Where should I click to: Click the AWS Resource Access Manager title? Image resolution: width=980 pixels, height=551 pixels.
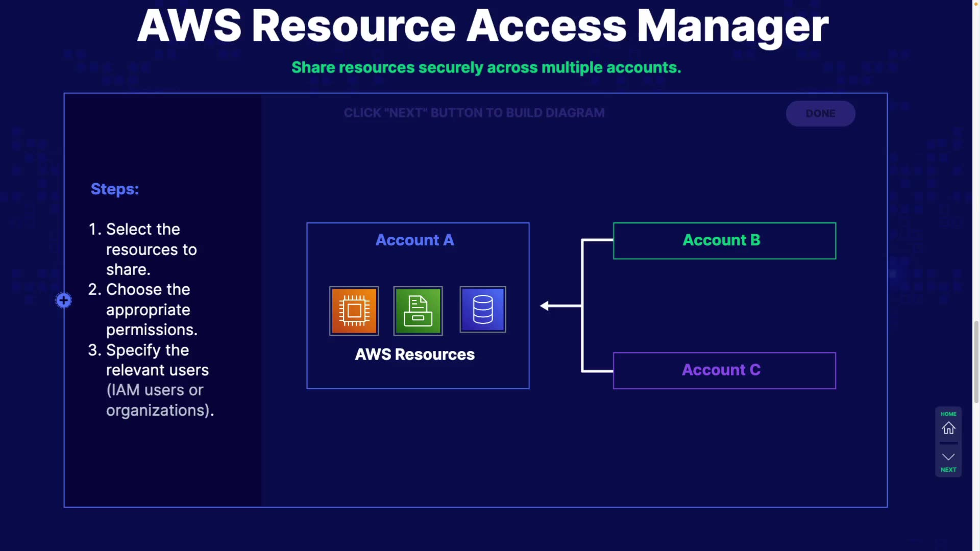(x=482, y=26)
